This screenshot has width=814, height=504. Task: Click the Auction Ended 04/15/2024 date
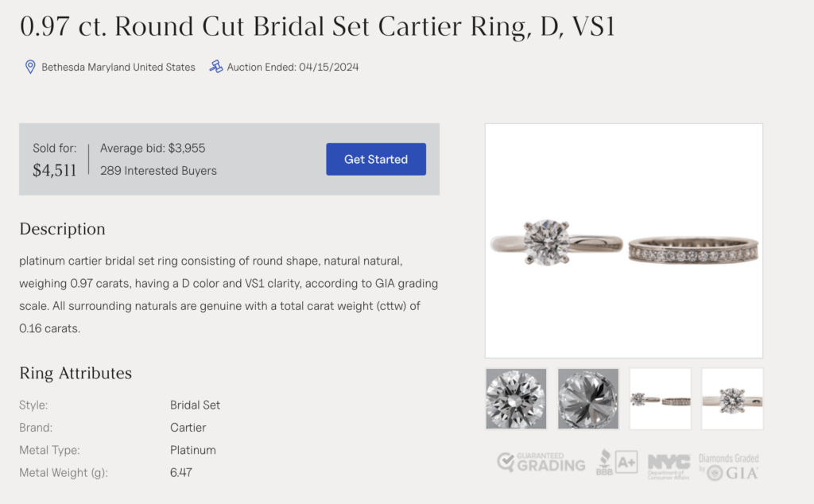(293, 68)
